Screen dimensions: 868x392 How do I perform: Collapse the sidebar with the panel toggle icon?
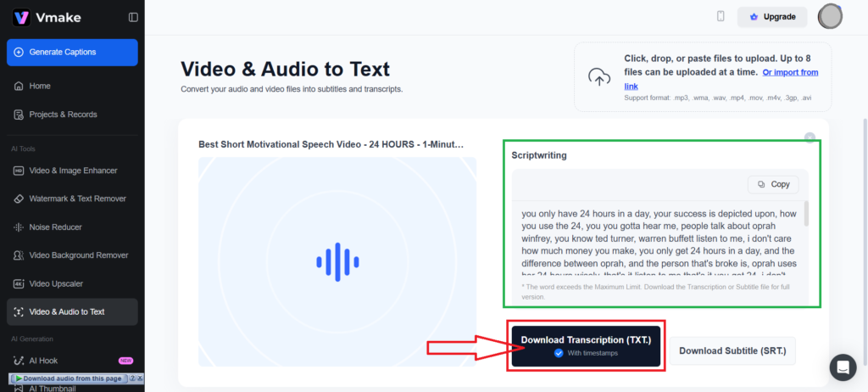pos(133,17)
